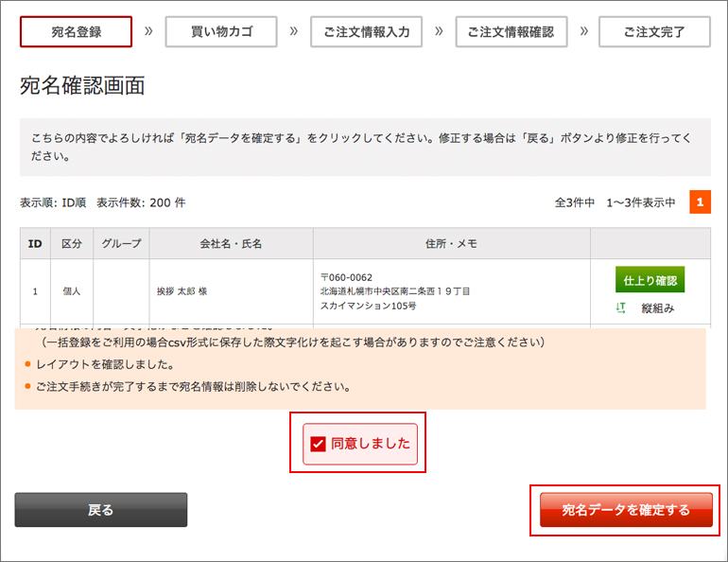The image size is (728, 562).
Task: Select the 挨拶 太郎 様 name cell
Action: click(x=182, y=291)
